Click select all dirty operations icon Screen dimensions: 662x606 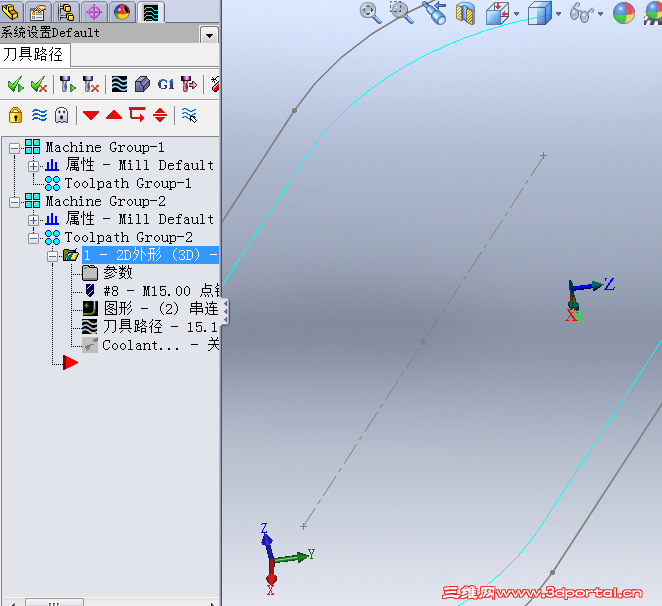[39, 84]
